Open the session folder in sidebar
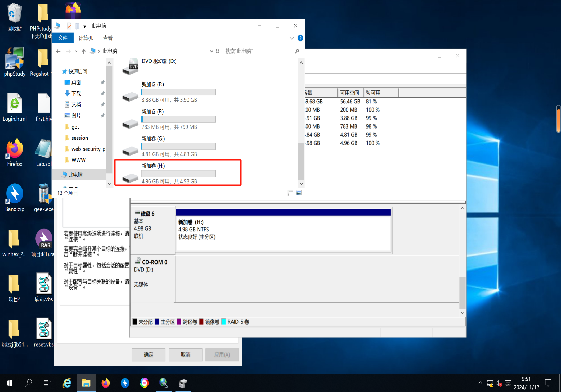Image resolution: width=561 pixels, height=392 pixels. (77, 138)
